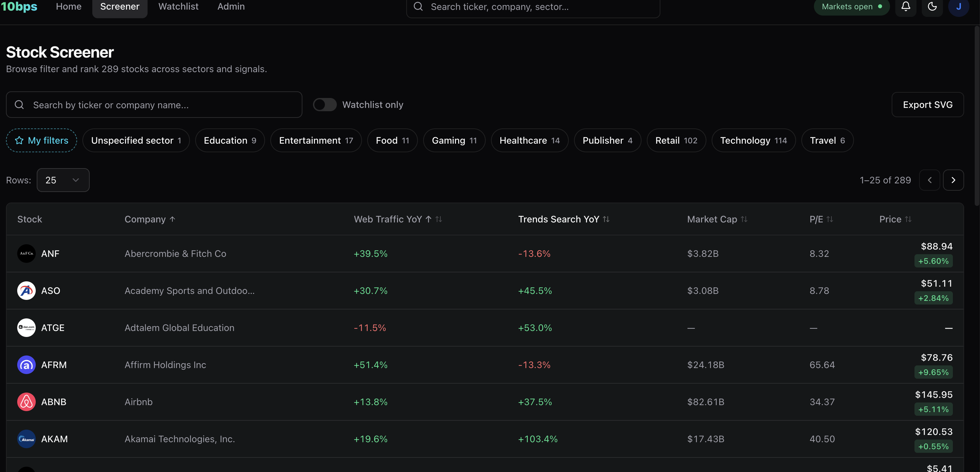This screenshot has height=472, width=980.
Task: Click the Airbnb ABNB logo icon
Action: point(26,402)
